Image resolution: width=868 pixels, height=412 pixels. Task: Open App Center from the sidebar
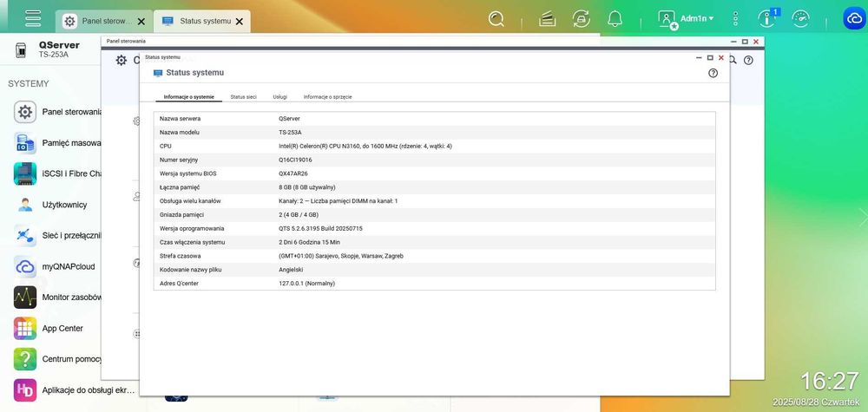tap(49, 329)
